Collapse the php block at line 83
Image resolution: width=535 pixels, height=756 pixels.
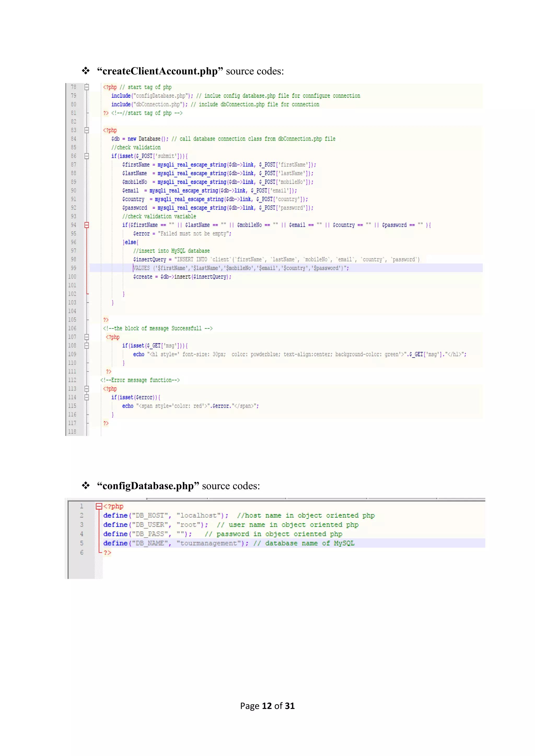[x=87, y=130]
